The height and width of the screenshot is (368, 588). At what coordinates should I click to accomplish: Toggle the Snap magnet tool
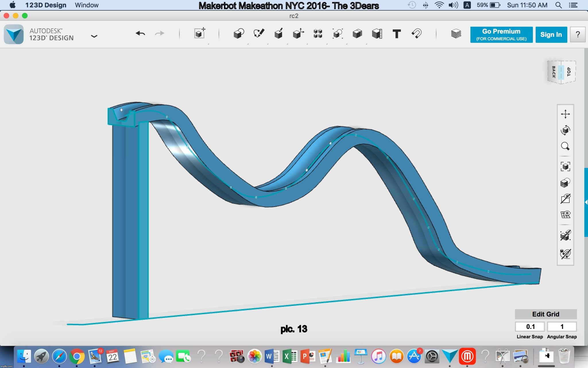416,34
